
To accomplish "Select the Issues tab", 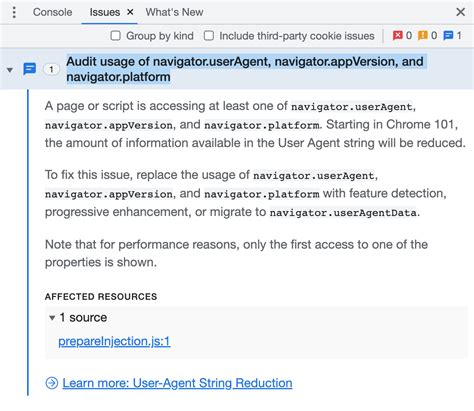I will click(x=105, y=12).
